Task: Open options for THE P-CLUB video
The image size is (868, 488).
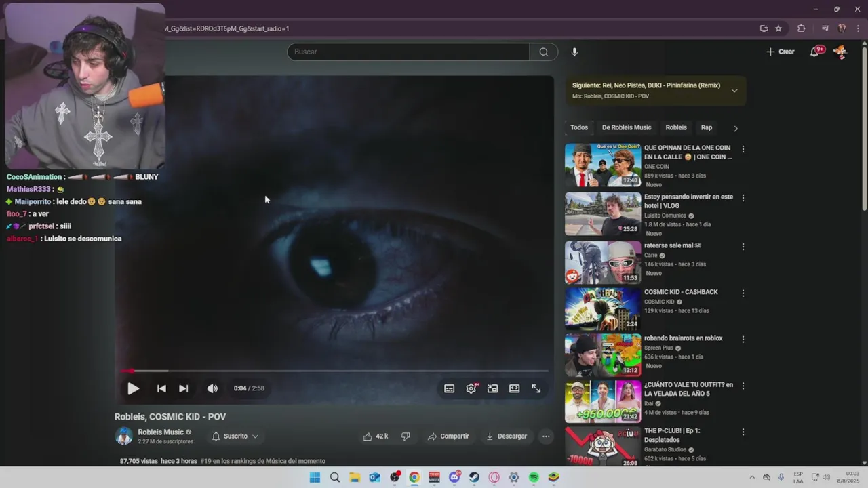Action: click(743, 432)
